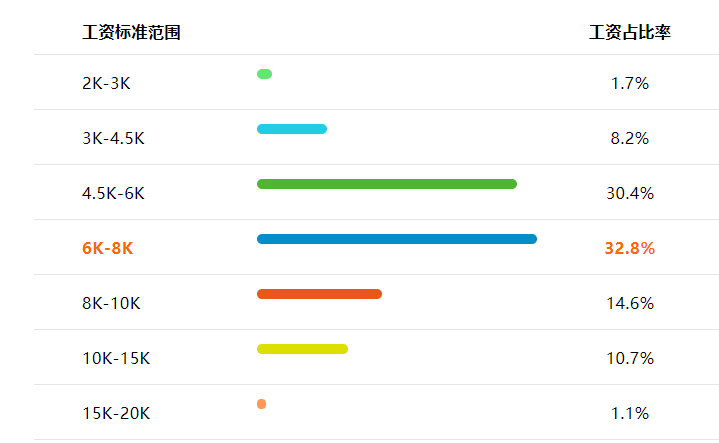Click the 工资标准范围 column header
Screen dimensions: 719x443
131,33
